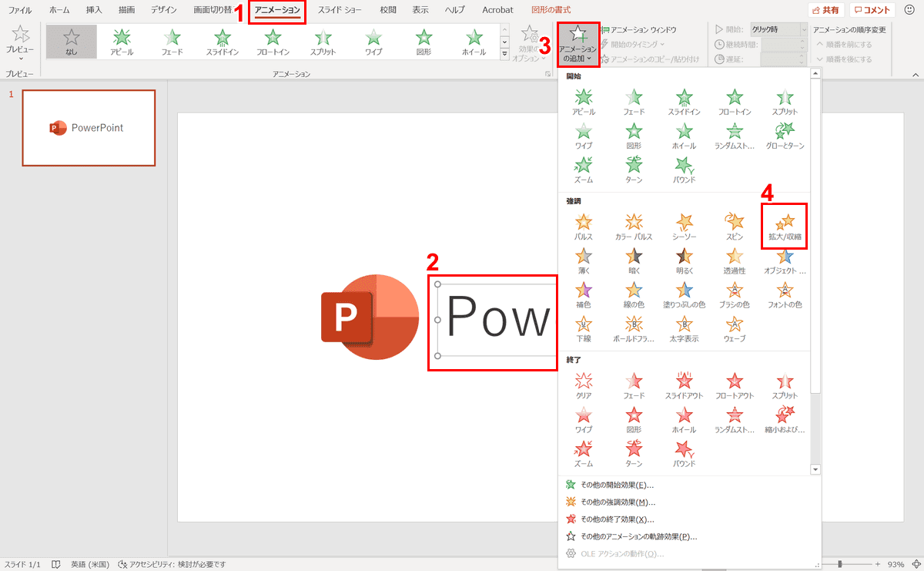Click the プレビュー button
The image size is (924, 571).
pyautogui.click(x=20, y=43)
